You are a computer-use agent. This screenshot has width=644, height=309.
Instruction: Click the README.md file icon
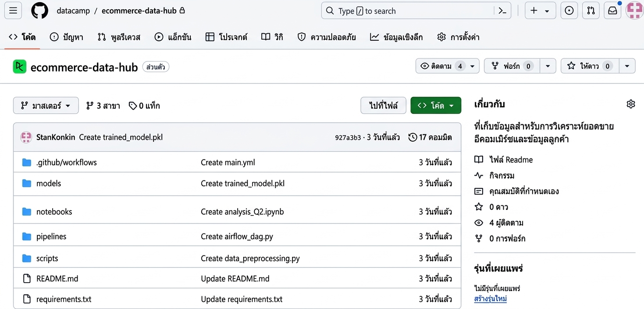click(27, 279)
